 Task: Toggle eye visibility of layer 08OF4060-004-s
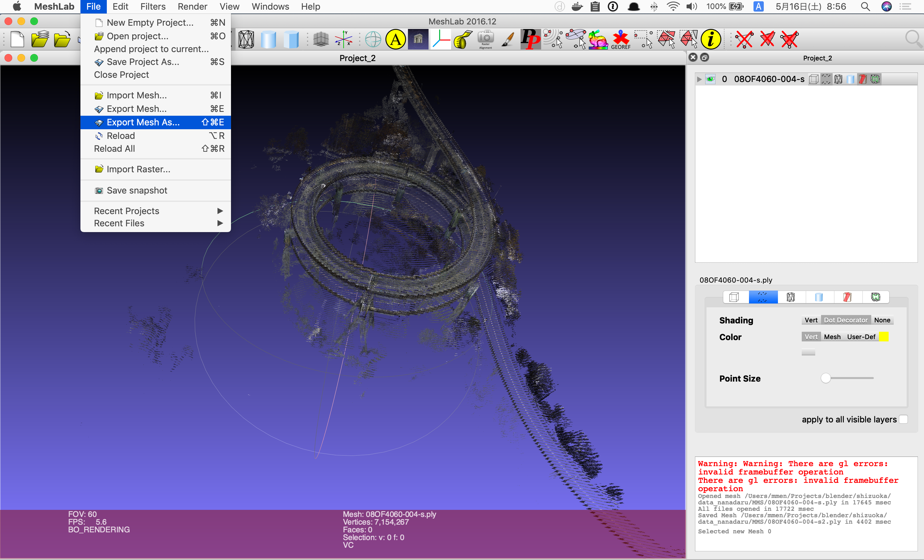click(710, 79)
